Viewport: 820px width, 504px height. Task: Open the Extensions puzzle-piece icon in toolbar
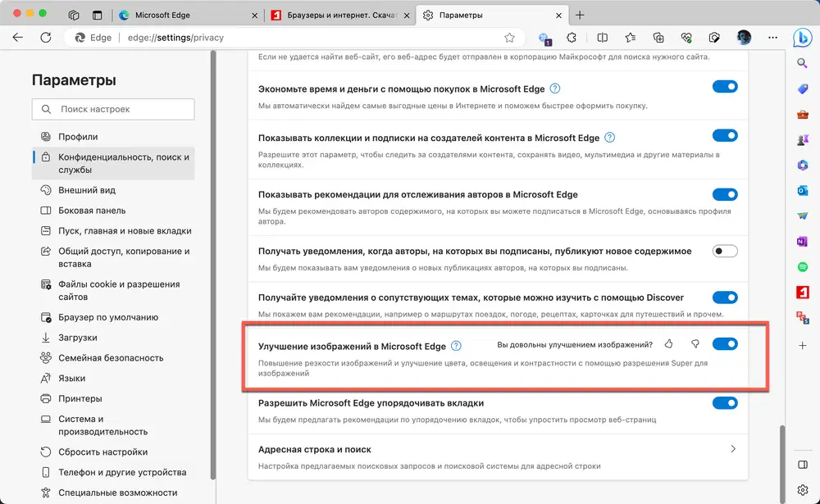point(572,38)
